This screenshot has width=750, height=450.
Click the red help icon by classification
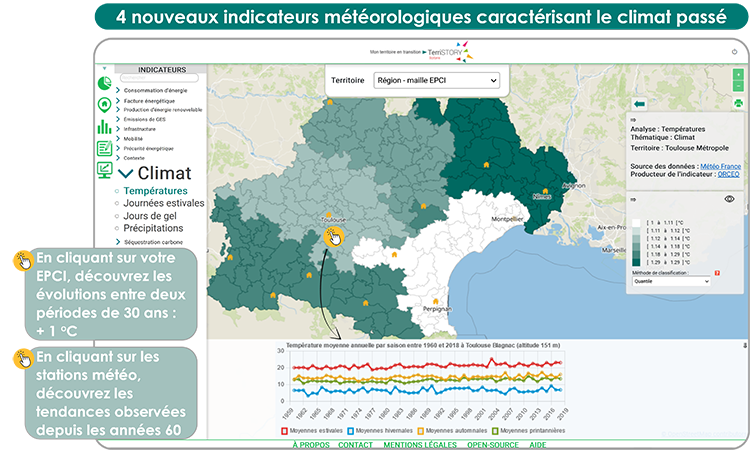coord(718,272)
